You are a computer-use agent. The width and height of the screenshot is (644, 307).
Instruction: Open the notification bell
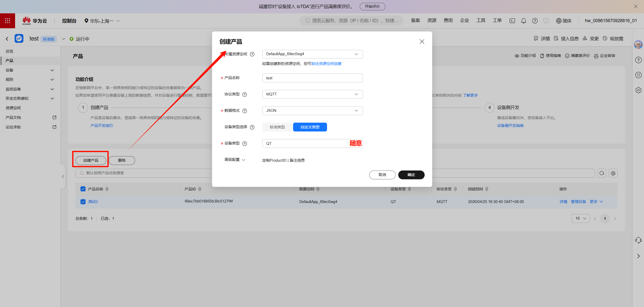[x=524, y=21]
